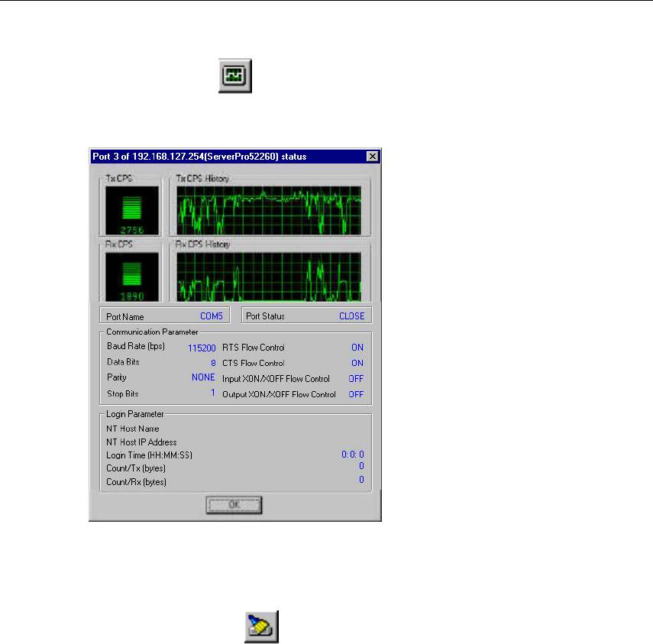Click the Count/Tx bytes value
Image resolution: width=653 pixels, height=644 pixels.
361,466
